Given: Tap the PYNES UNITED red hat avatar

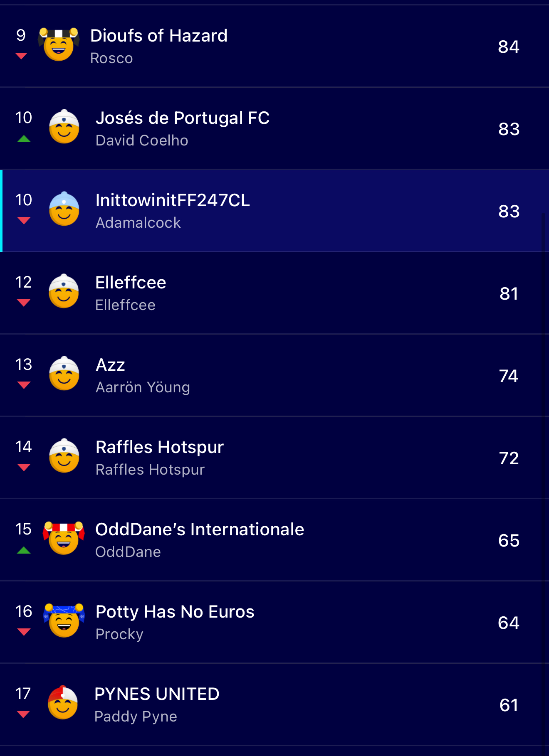Looking at the screenshot, I should click(63, 703).
